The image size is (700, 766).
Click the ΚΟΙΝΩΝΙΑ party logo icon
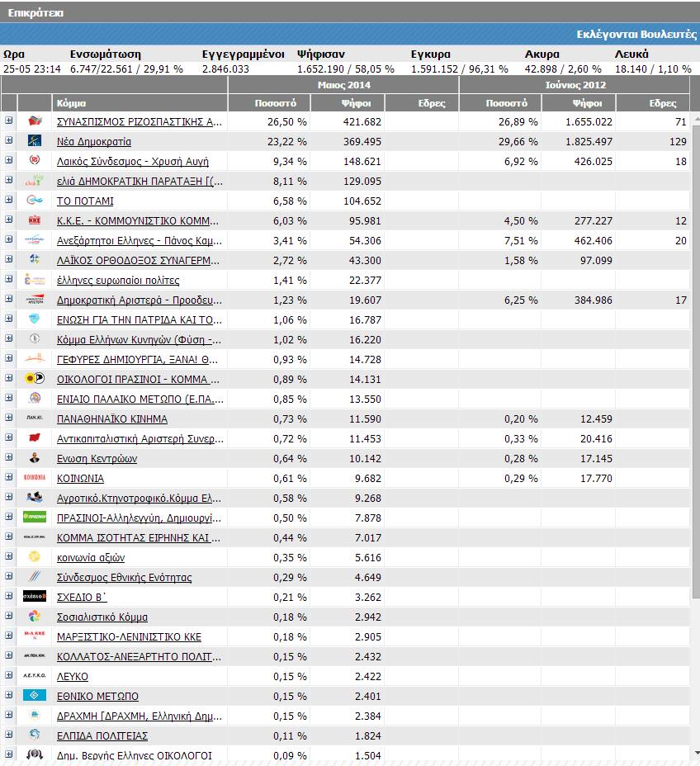[x=34, y=478]
